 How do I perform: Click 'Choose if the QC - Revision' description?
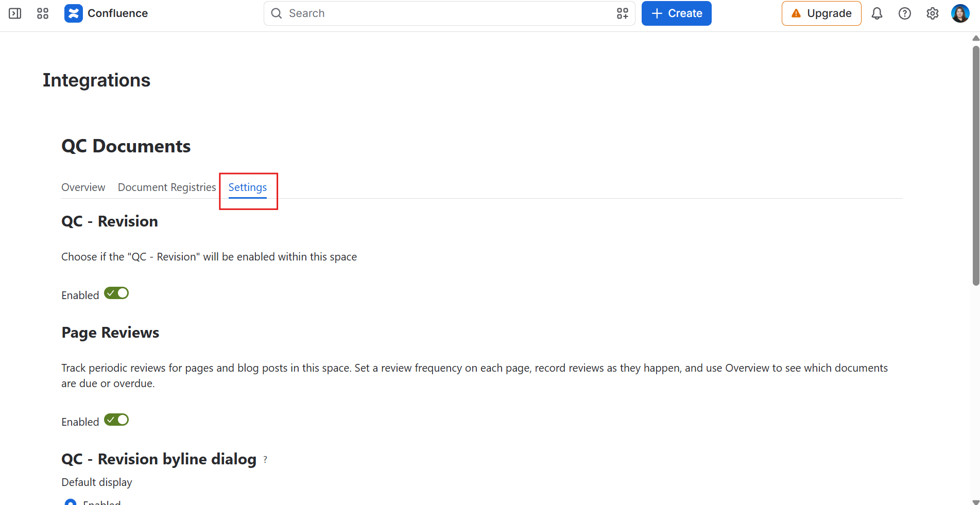tap(209, 257)
